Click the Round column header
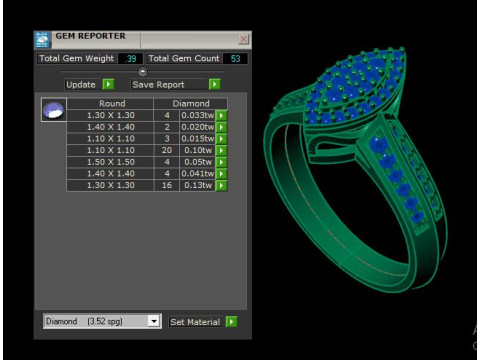This screenshot has height=360, width=480. (110, 104)
